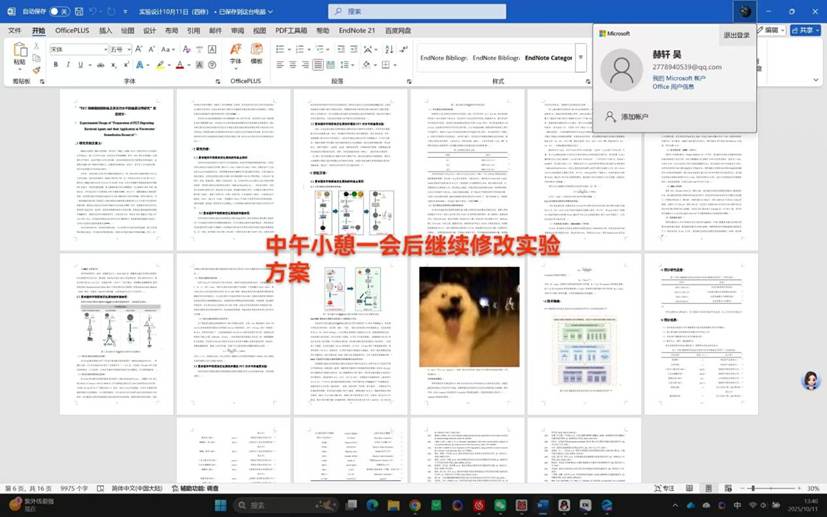
Task: Click the Paste clipboard icon
Action: tap(20, 50)
